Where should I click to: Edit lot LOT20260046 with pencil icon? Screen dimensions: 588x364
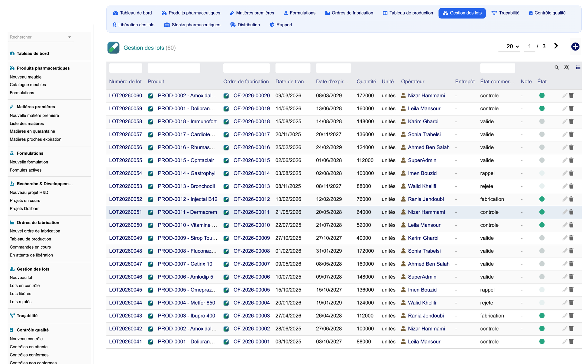click(x=564, y=277)
